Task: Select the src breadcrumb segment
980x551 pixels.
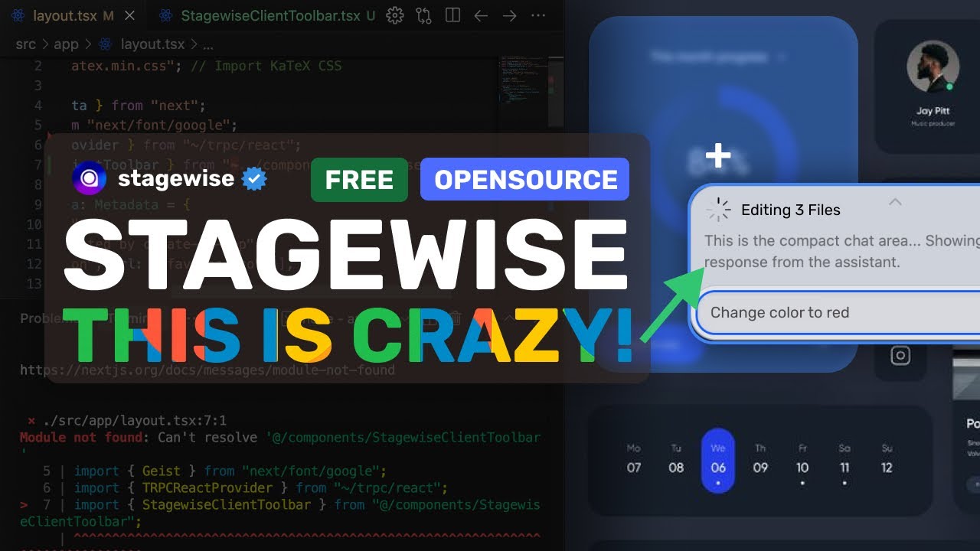Action: click(x=25, y=44)
